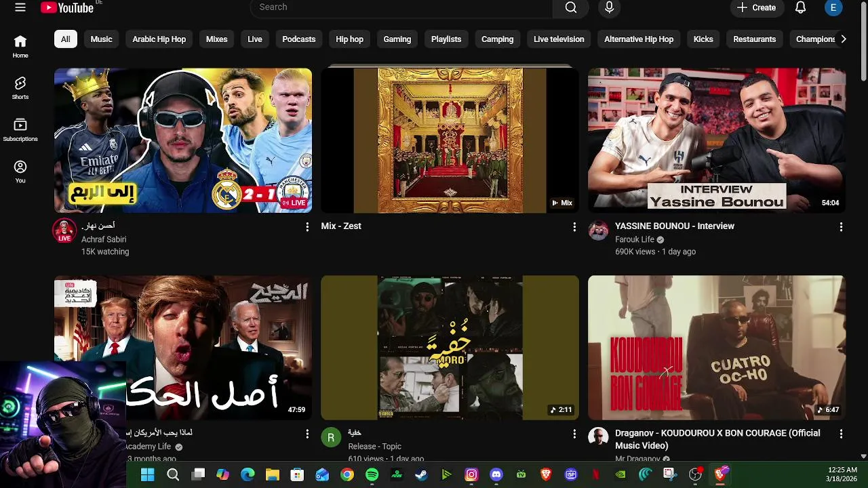Open the Farouk Life channel name
Image resolution: width=868 pixels, height=488 pixels.
(635, 239)
